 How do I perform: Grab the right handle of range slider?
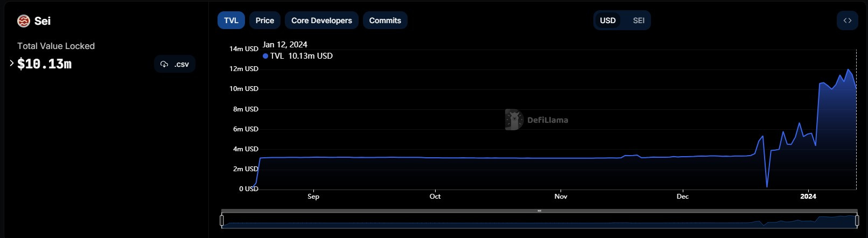(x=857, y=220)
